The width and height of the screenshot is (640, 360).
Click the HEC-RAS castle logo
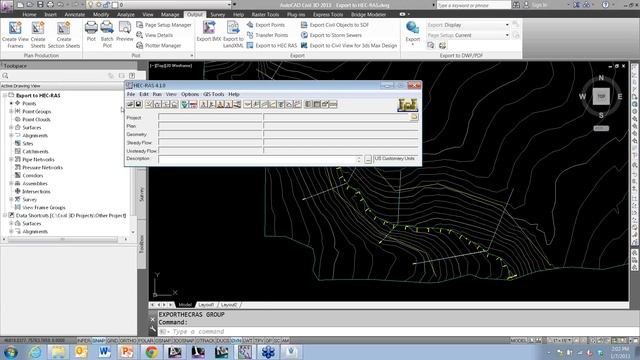tap(407, 105)
